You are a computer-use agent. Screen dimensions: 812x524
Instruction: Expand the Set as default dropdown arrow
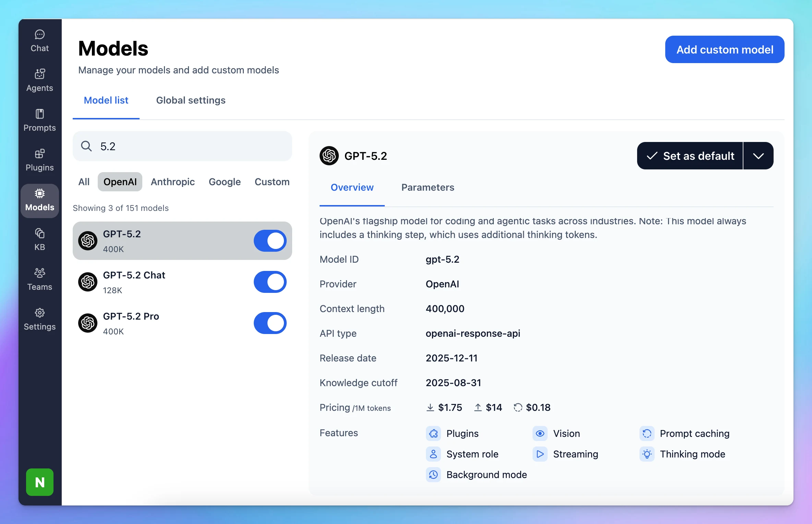tap(759, 156)
